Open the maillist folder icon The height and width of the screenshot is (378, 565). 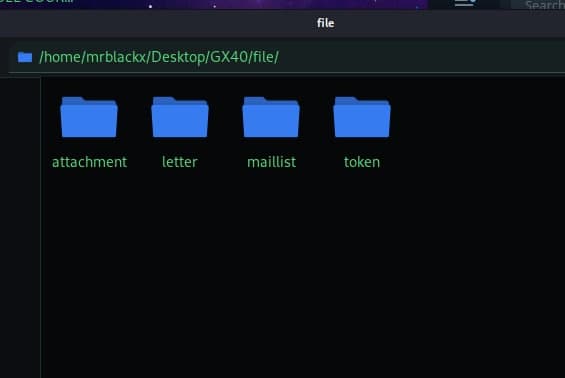(271, 117)
